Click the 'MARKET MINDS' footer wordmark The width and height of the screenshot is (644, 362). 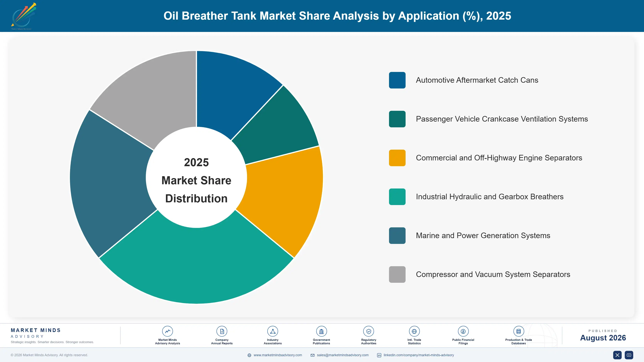35,330
